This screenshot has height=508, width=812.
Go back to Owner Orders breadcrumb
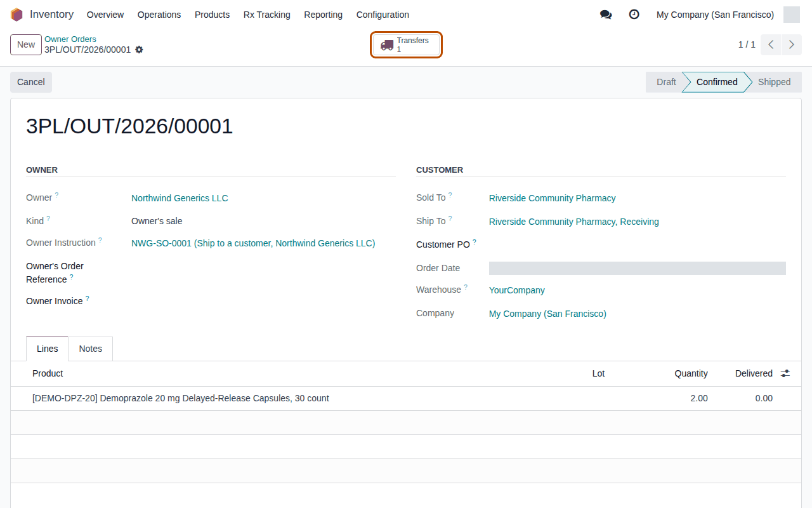70,39
